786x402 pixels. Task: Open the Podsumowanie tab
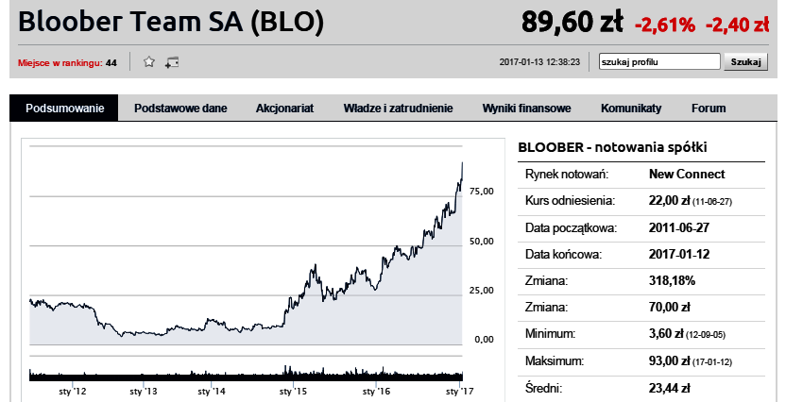pos(64,108)
